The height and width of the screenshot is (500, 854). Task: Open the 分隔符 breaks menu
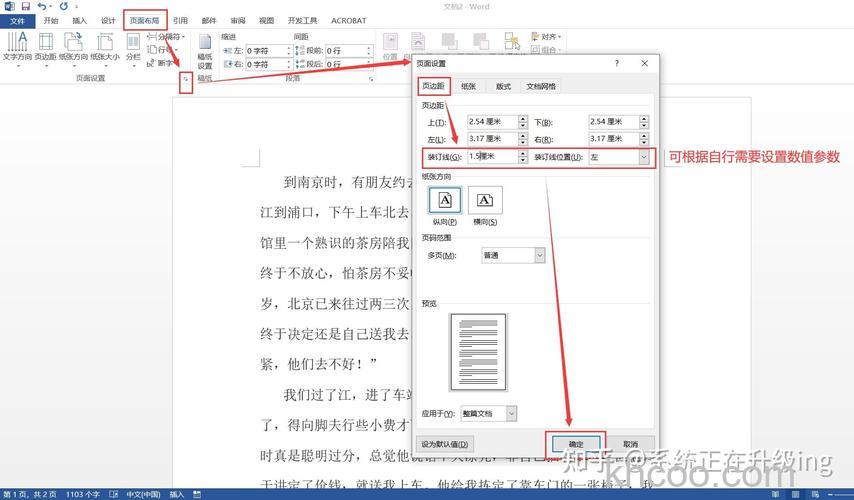(166, 36)
